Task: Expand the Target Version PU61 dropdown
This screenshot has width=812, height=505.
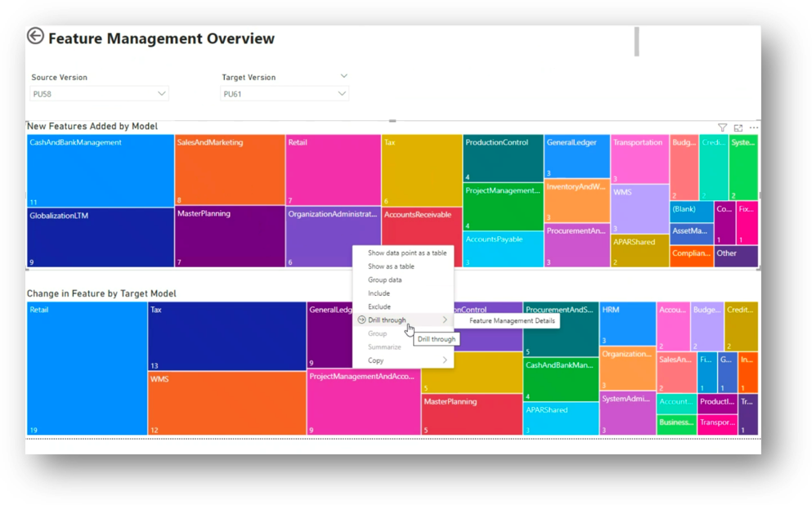Action: pyautogui.click(x=342, y=94)
